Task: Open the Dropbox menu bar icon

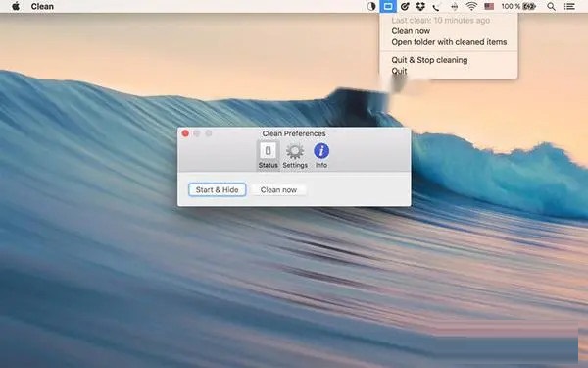Action: point(420,7)
